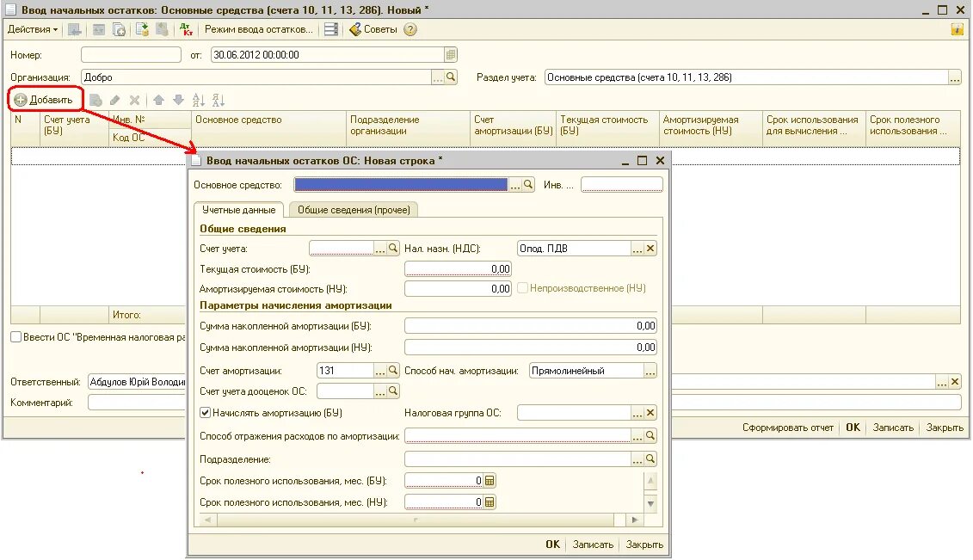Open Организация selection with ellipsis button
Viewport: 973px width, 560px height.
pyautogui.click(x=438, y=77)
